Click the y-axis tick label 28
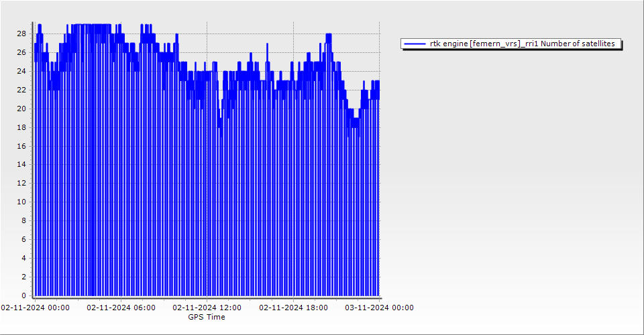This screenshot has height=335, width=644. coord(21,33)
